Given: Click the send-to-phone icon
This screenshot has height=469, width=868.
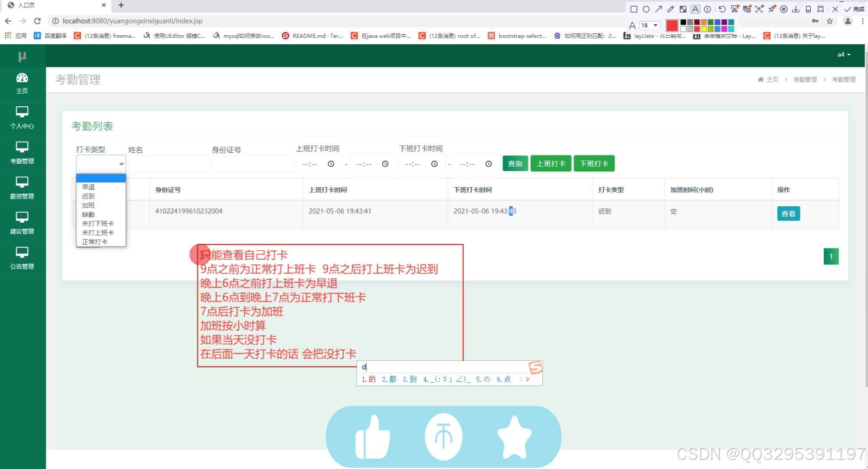Looking at the screenshot, I should coord(808,9).
